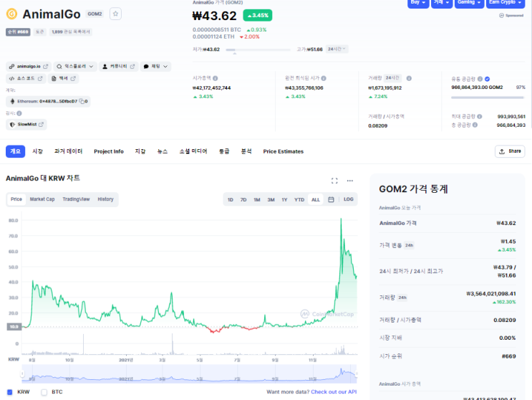532x400 pixels.
Task: Select 1D chart range
Action: click(x=230, y=200)
